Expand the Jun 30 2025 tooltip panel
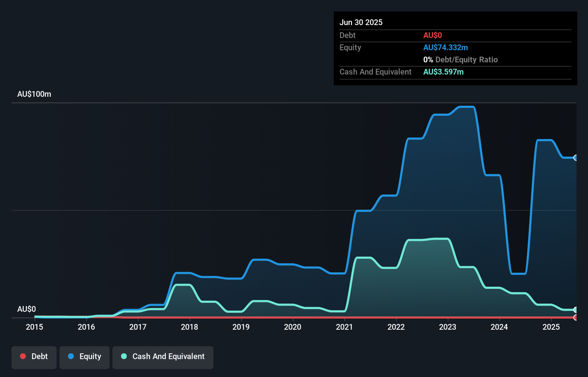This screenshot has width=588, height=377. pyautogui.click(x=361, y=22)
